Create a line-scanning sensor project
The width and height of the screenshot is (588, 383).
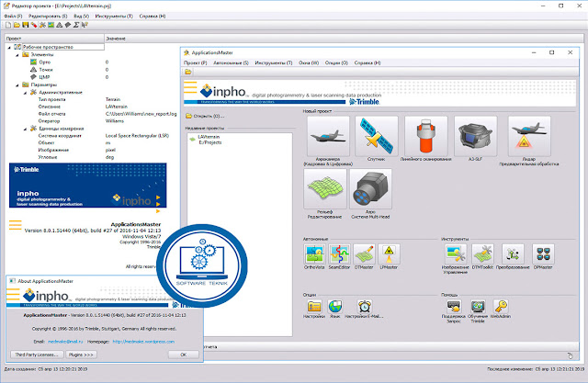425,136
